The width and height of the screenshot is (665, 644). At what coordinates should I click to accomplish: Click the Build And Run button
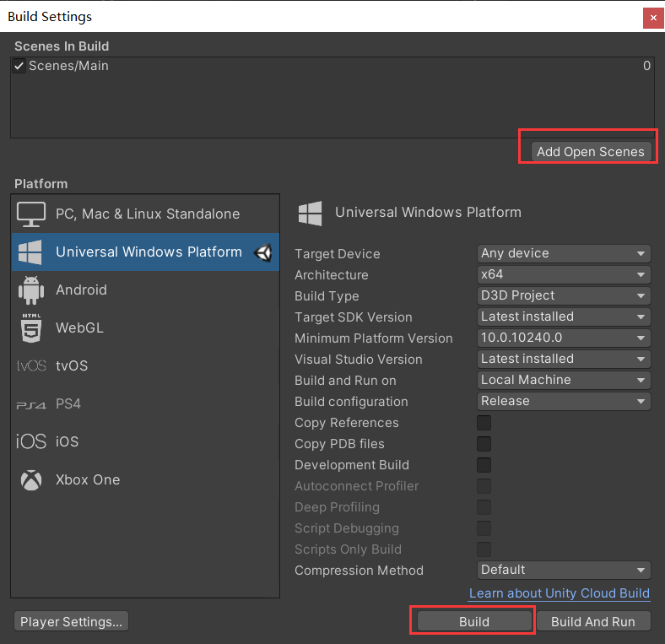coord(593,622)
